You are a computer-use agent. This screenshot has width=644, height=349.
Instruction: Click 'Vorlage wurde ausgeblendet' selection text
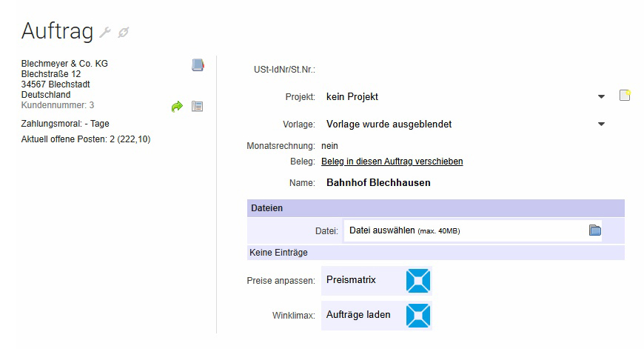[389, 124]
